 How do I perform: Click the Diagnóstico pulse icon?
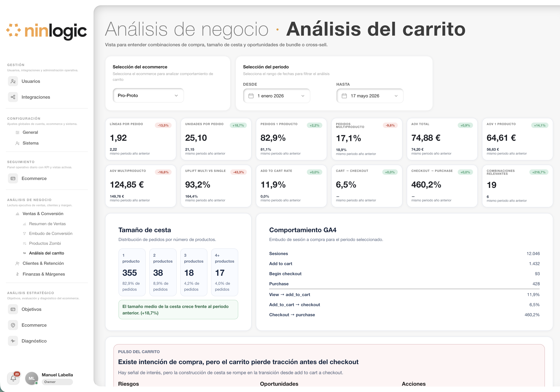click(13, 341)
